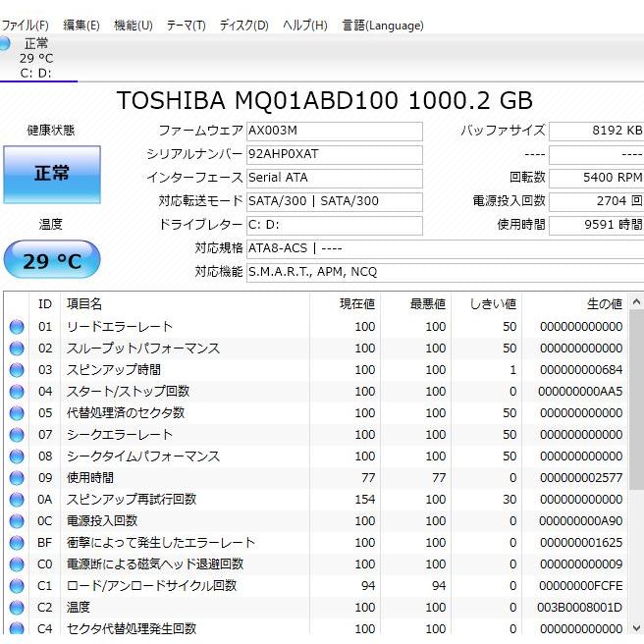Click the 現在値 column header
The height and width of the screenshot is (644, 644).
point(345,304)
